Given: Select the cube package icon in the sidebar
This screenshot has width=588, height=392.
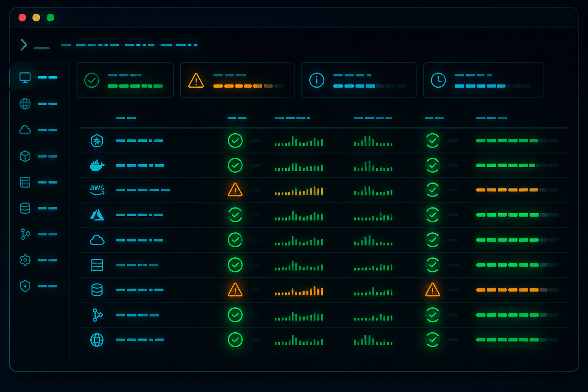Looking at the screenshot, I should [x=25, y=156].
